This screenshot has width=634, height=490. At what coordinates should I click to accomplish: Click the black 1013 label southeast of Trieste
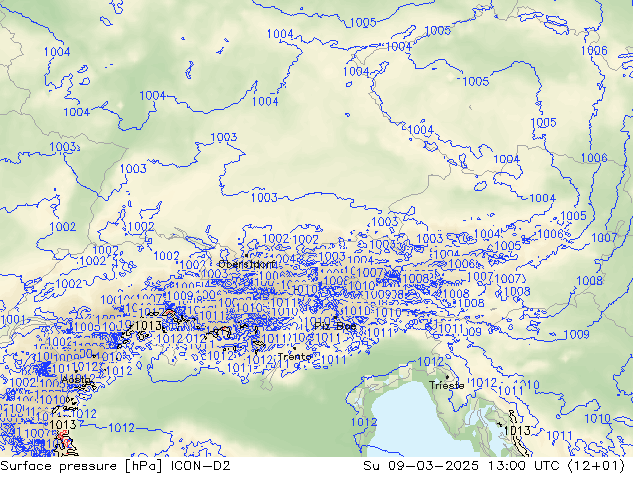[517, 431]
